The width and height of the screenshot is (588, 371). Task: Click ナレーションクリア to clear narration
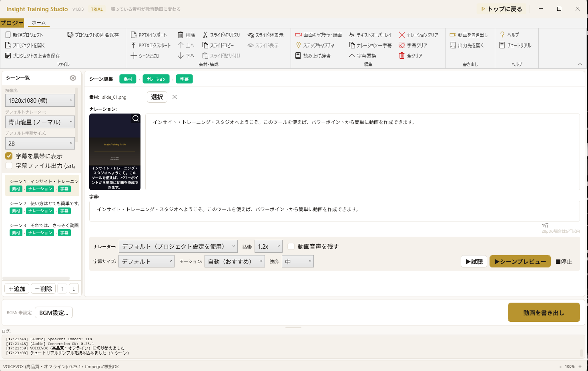pos(419,35)
